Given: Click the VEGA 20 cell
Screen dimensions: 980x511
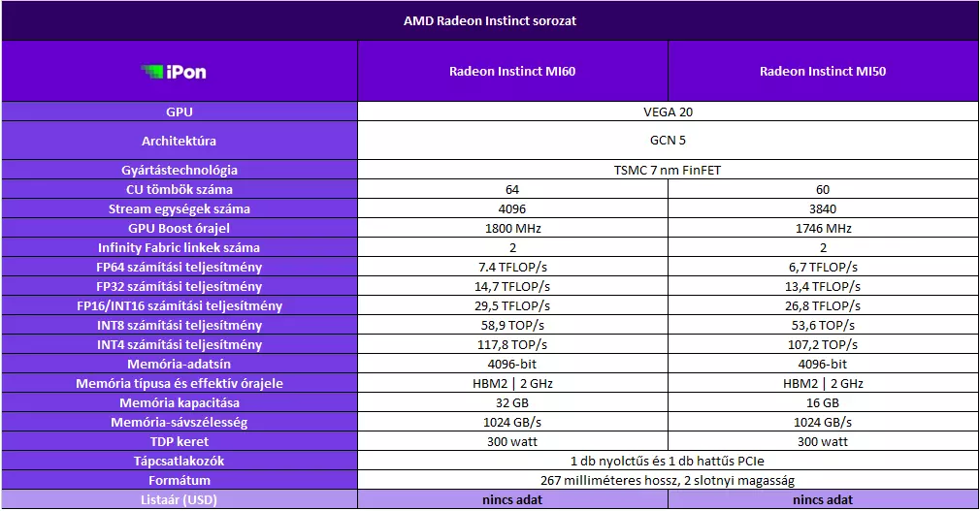Looking at the screenshot, I should click(x=669, y=112).
